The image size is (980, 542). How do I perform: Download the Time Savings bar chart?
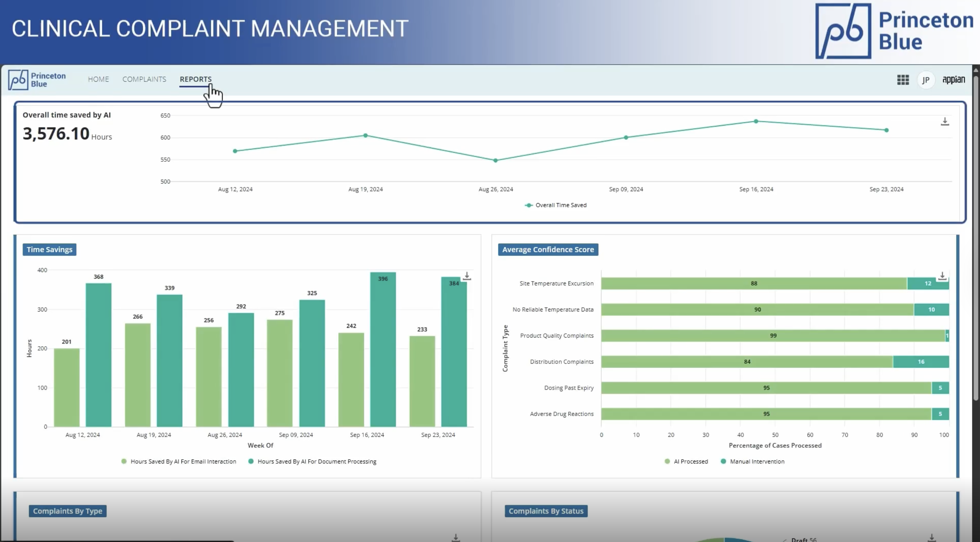pyautogui.click(x=467, y=276)
